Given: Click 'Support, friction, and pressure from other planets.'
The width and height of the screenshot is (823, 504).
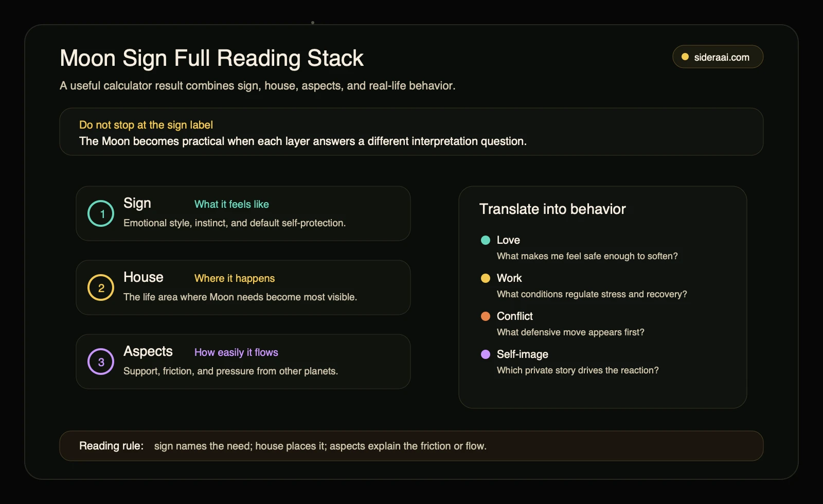Looking at the screenshot, I should coord(231,371).
